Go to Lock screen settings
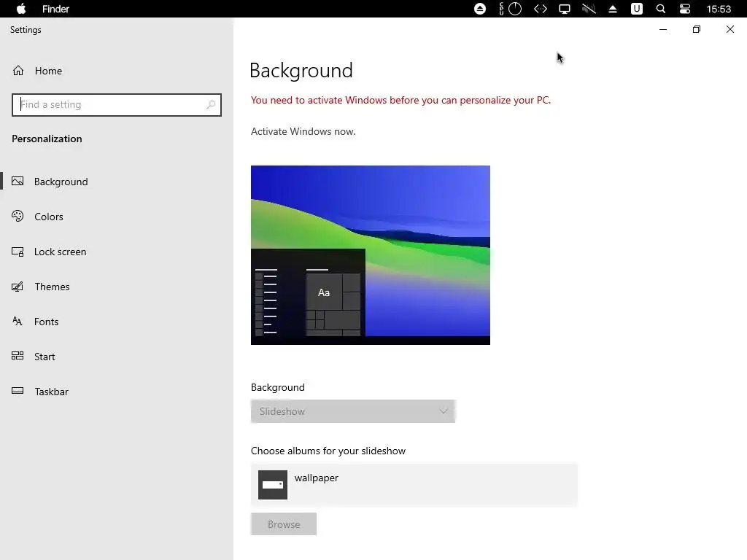The width and height of the screenshot is (747, 560). [60, 252]
